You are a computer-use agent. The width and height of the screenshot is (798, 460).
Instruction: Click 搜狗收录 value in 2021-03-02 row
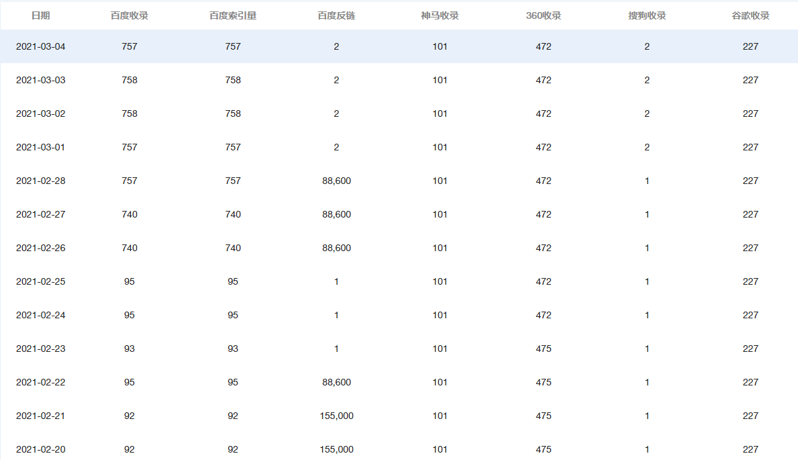click(647, 114)
